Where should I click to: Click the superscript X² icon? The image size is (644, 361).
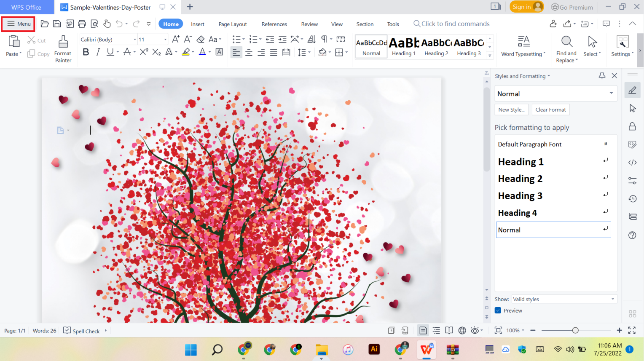click(x=144, y=52)
